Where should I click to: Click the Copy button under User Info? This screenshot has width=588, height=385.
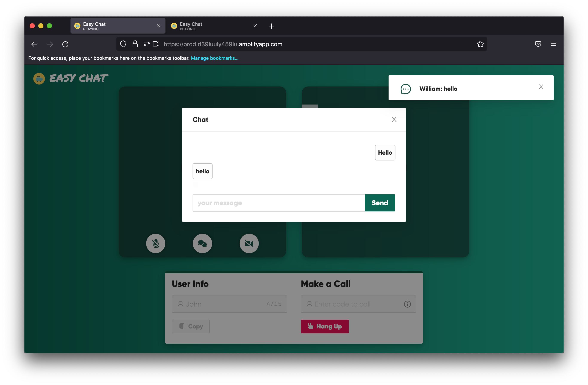191,326
